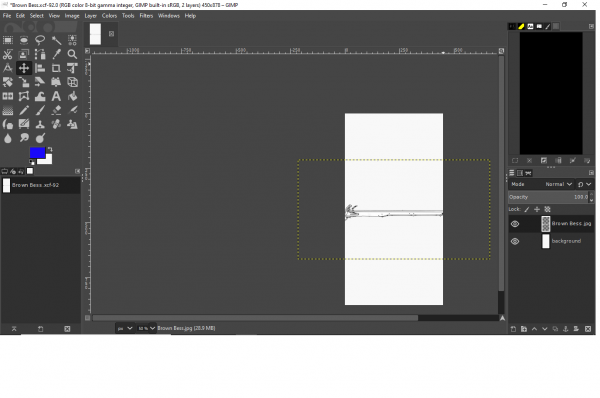Choose the Free Select lasso tool
Viewport: 600px width, 398px height.
click(40, 40)
